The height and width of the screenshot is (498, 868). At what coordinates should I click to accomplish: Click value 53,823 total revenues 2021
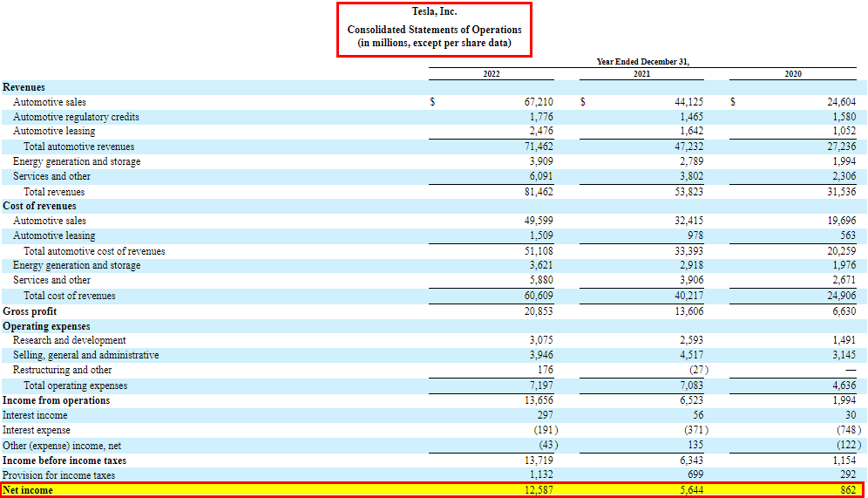688,192
